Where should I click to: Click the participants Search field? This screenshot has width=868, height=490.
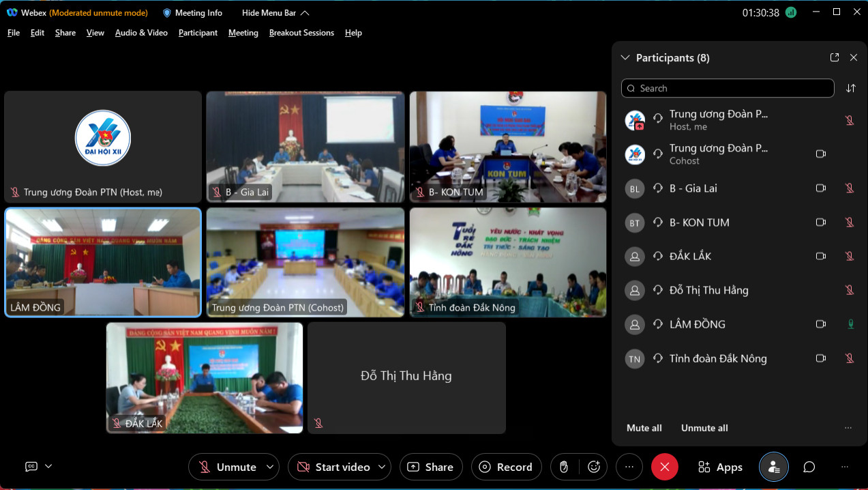click(728, 88)
